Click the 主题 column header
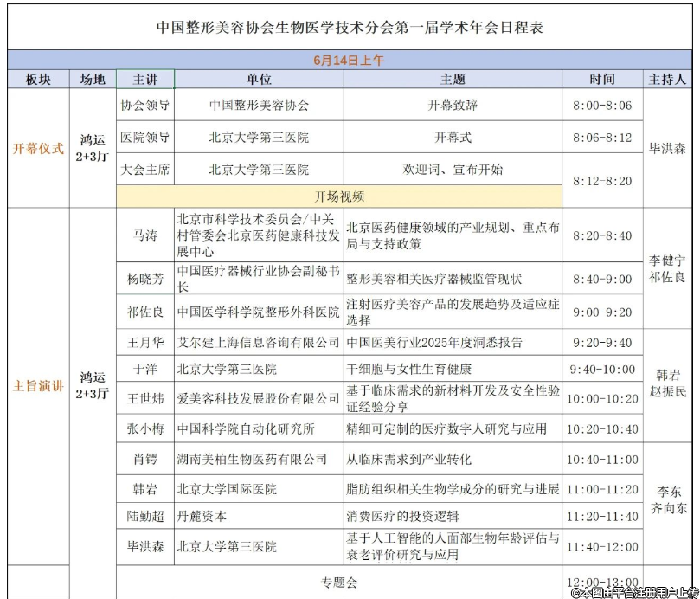Image resolution: width=700 pixels, height=599 pixels. [x=452, y=80]
